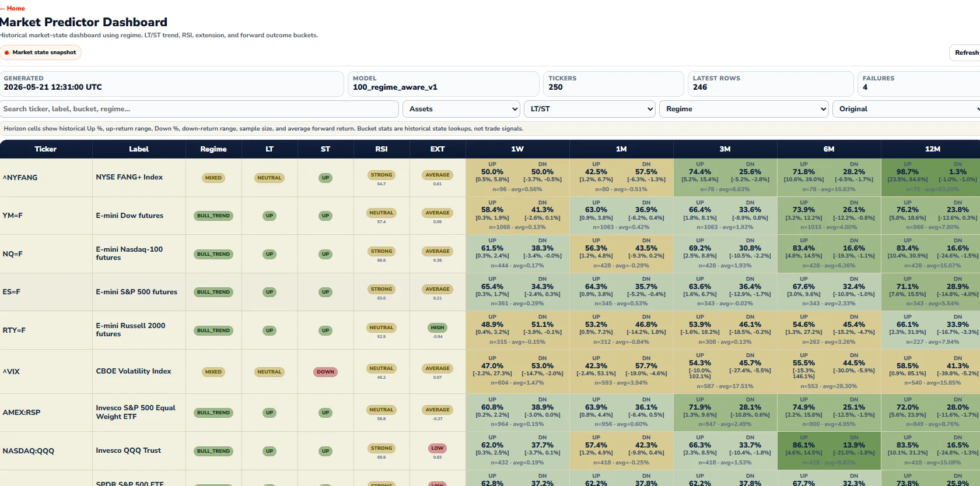980x486 pixels.
Task: Open the Regime filter dropdown
Action: (744, 109)
